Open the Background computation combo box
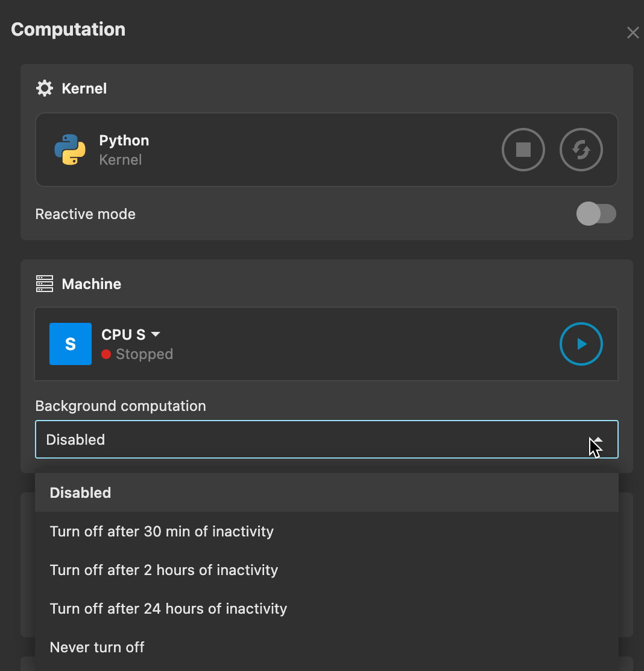644x671 pixels. click(x=327, y=439)
